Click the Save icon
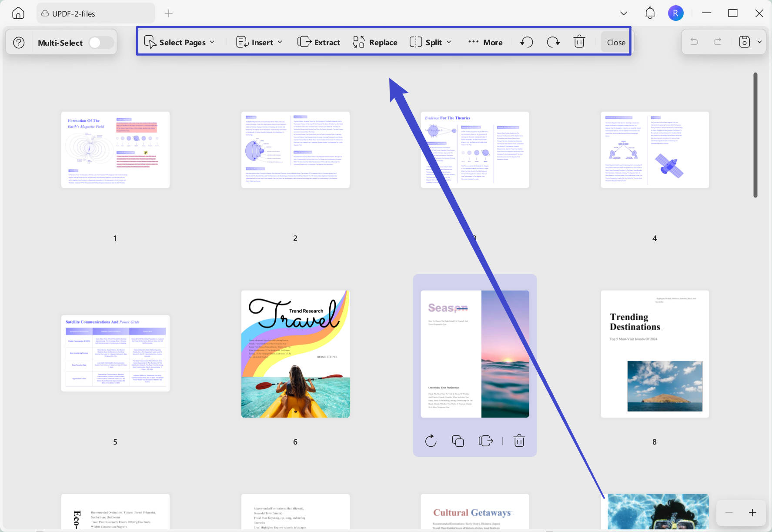Image resolution: width=772 pixels, height=532 pixels. coord(745,42)
